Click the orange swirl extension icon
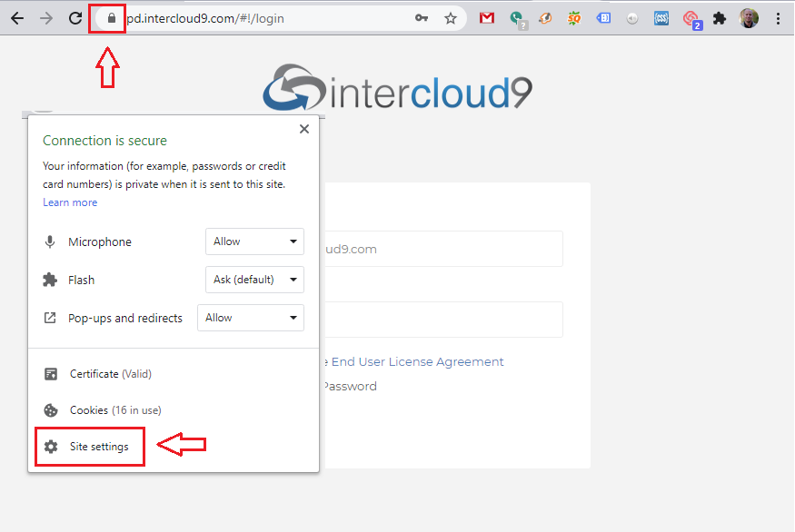 (x=545, y=18)
